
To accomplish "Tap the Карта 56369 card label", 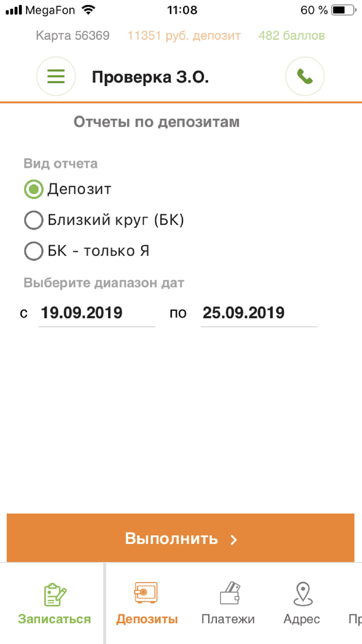I will [73, 36].
